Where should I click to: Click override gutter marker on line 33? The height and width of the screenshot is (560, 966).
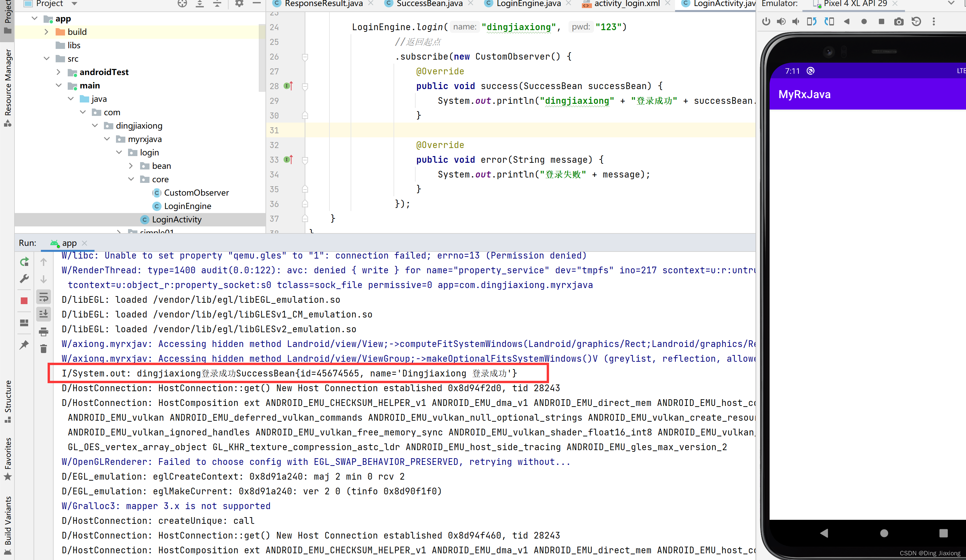click(x=288, y=159)
